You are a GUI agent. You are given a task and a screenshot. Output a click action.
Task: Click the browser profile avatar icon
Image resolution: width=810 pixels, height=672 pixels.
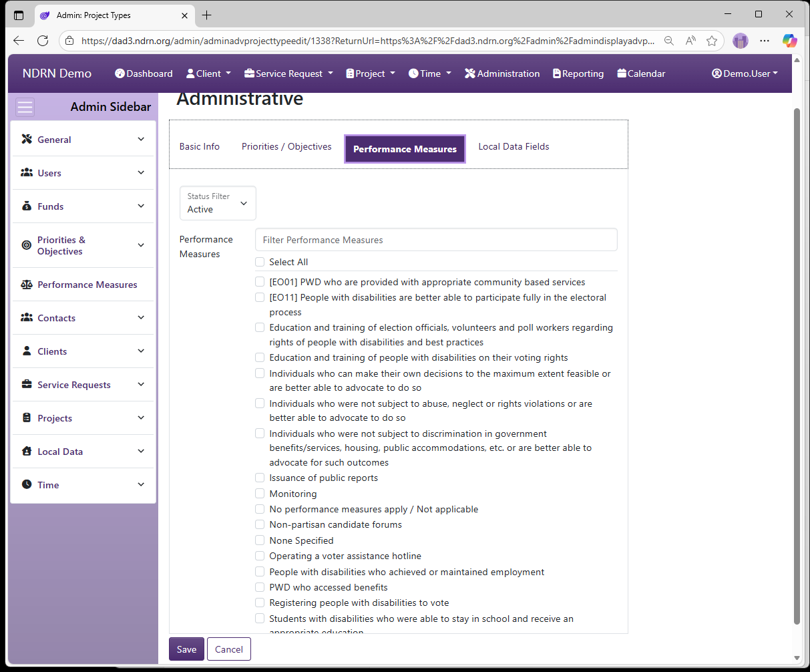pyautogui.click(x=741, y=41)
